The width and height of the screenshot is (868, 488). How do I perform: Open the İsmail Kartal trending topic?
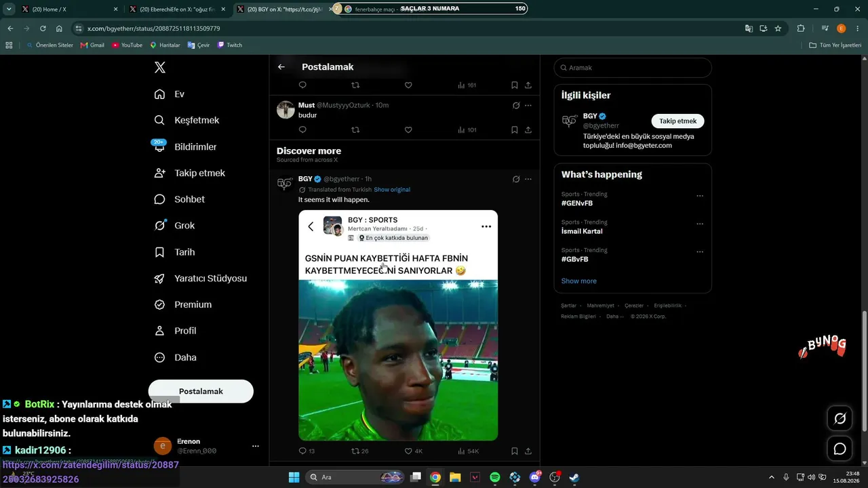click(x=582, y=231)
